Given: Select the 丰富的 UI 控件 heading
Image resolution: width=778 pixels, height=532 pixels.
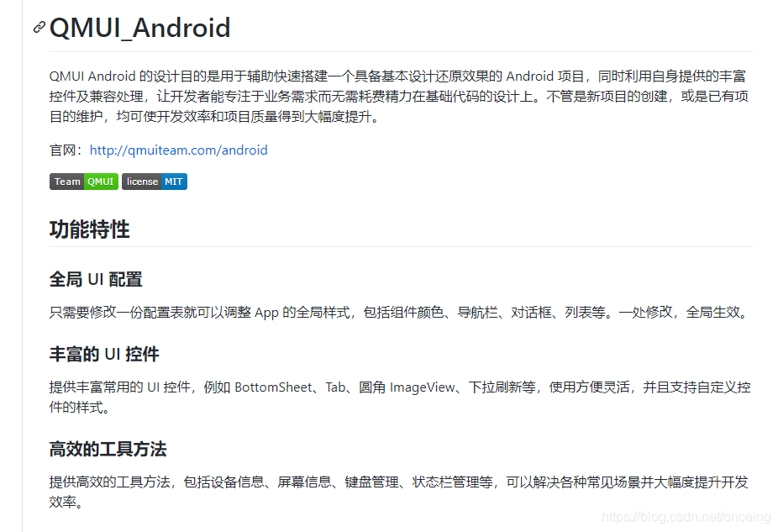Looking at the screenshot, I should pyautogui.click(x=103, y=354).
